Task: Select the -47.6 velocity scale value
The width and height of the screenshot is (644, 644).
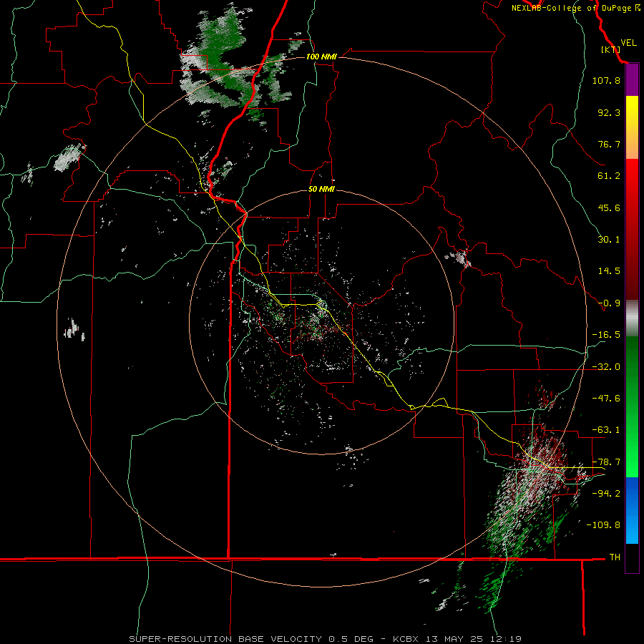Action: pyautogui.click(x=606, y=399)
